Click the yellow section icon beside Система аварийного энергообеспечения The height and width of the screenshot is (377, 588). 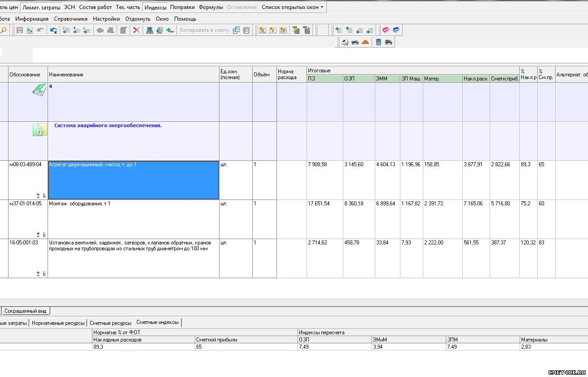point(39,130)
